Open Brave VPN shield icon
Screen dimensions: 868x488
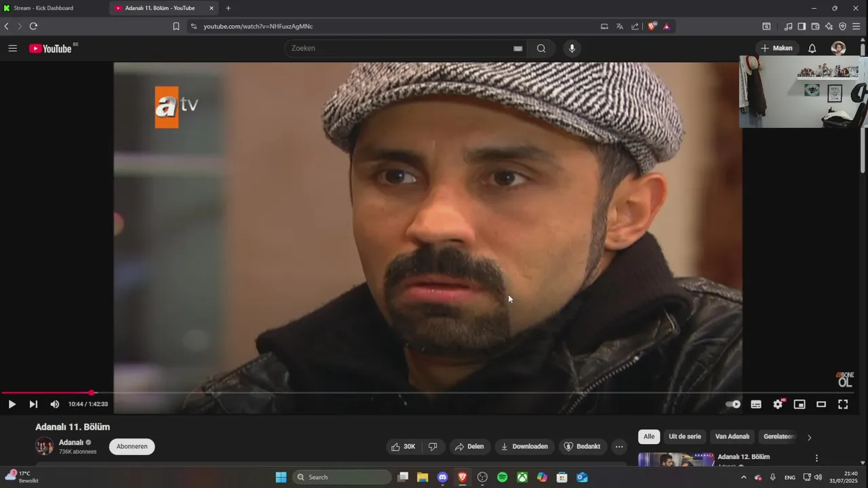pyautogui.click(x=842, y=26)
